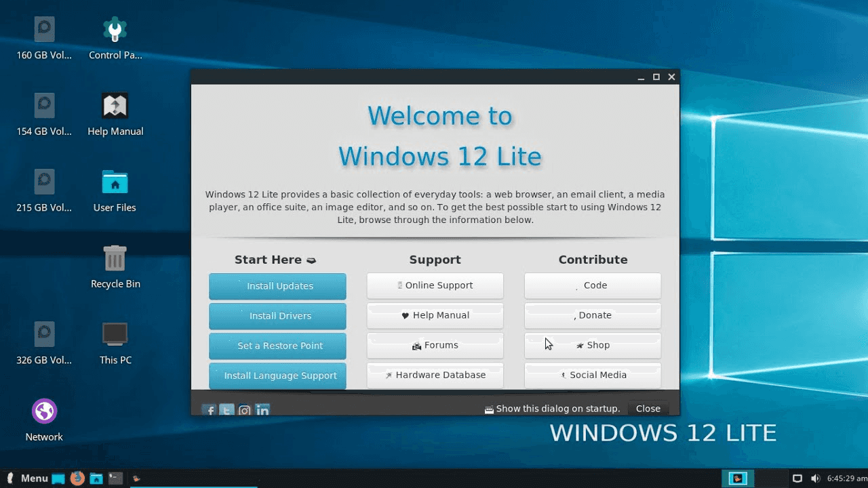Click the Code contribute button
The image size is (868, 488).
pyautogui.click(x=593, y=285)
